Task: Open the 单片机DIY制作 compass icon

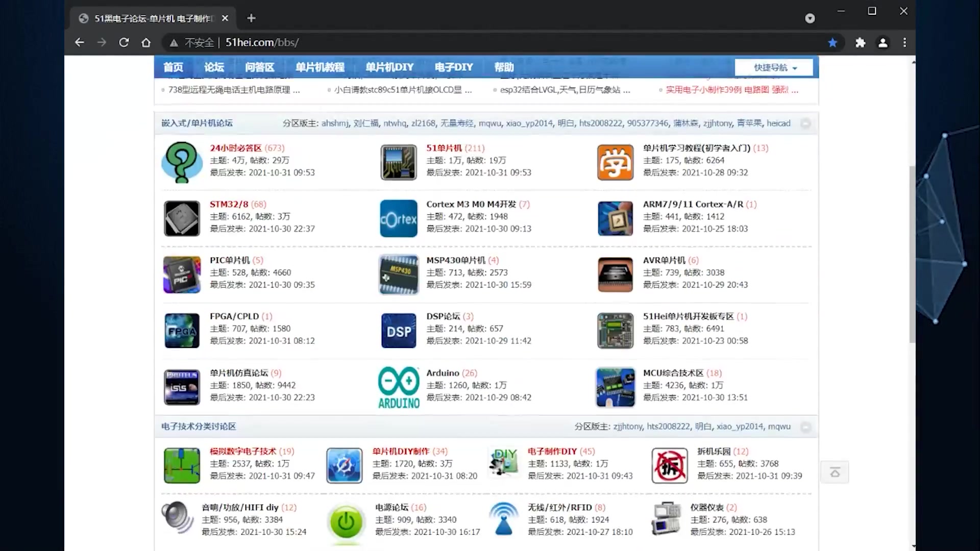Action: (x=345, y=466)
